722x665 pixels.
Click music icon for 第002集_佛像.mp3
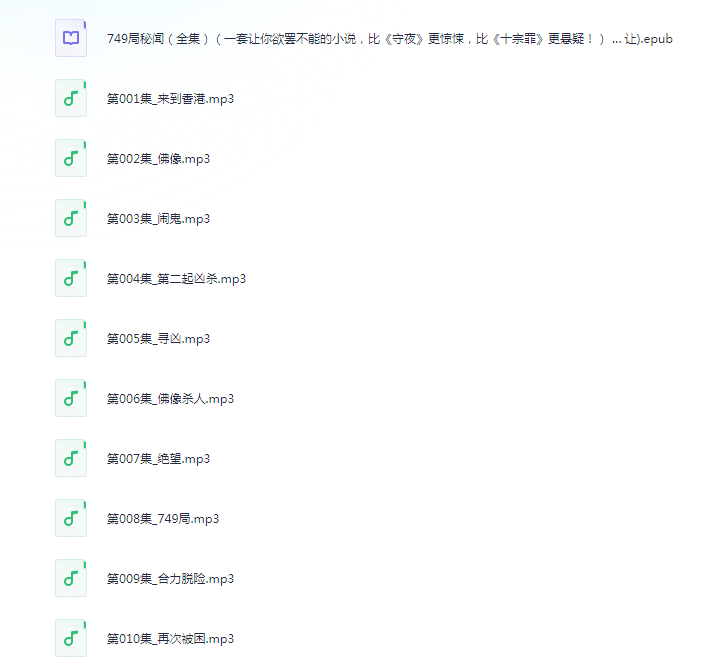coord(71,158)
